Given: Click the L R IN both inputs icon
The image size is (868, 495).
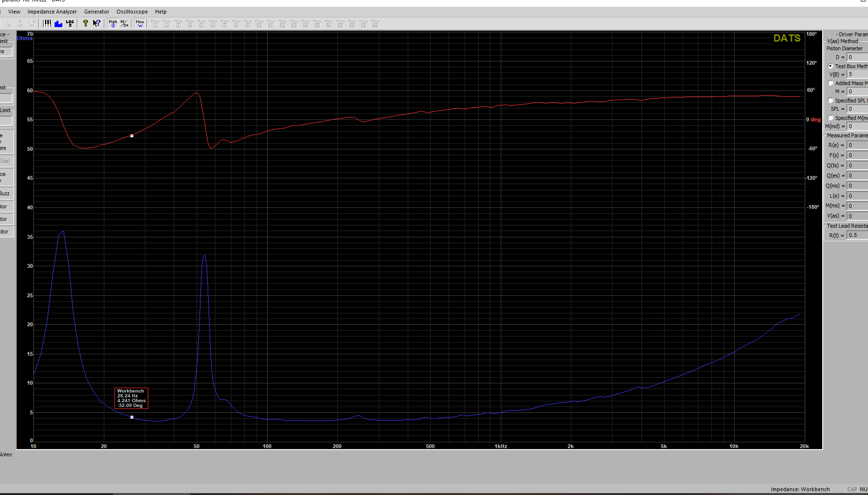Looking at the screenshot, I should pyautogui.click(x=32, y=23).
